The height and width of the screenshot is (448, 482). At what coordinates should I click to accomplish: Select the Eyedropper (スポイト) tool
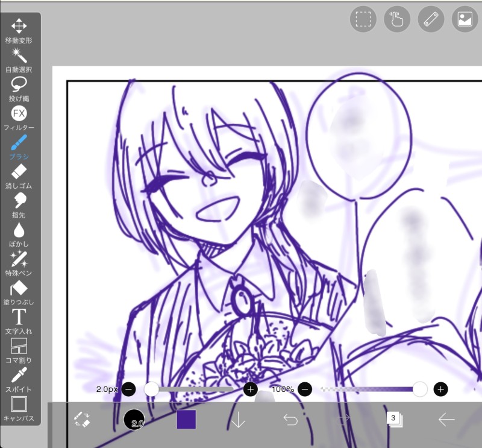[x=19, y=380]
